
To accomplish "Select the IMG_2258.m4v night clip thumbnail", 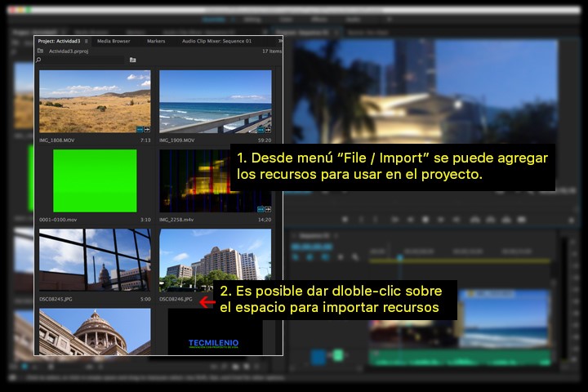I will pyautogui.click(x=195, y=180).
